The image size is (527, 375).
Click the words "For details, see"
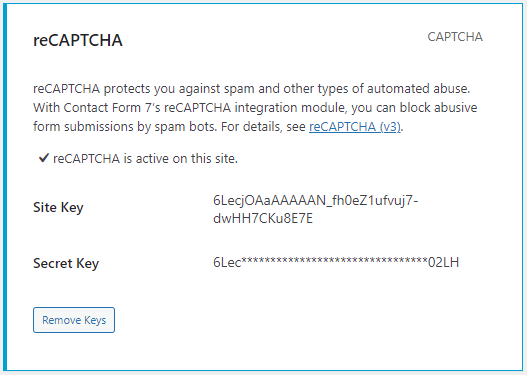[263, 127]
